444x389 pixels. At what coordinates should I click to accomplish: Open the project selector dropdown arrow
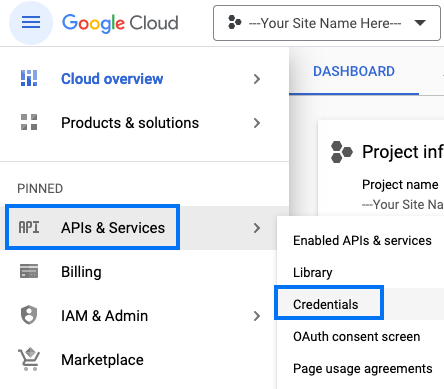click(420, 23)
